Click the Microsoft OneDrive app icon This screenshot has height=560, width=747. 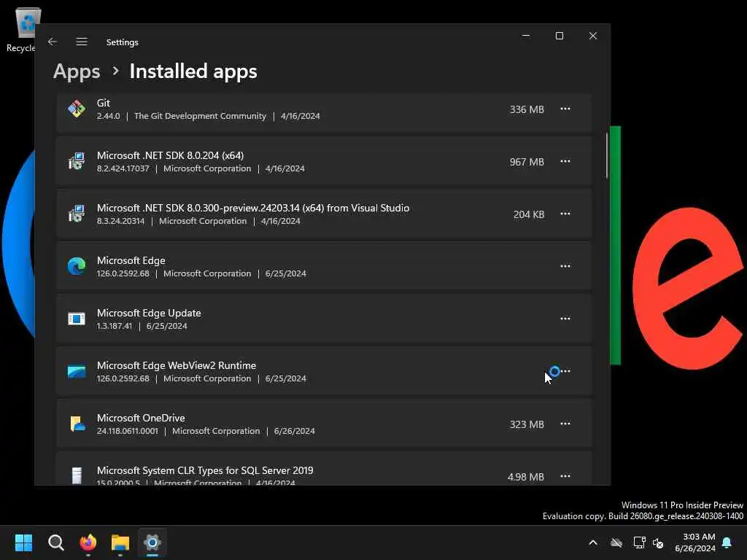tap(77, 424)
